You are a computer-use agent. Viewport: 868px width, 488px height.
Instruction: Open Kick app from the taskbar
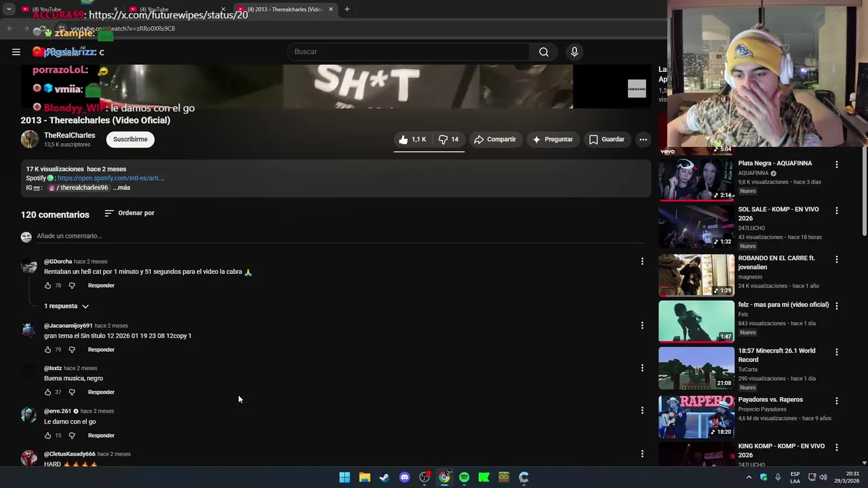(x=484, y=477)
